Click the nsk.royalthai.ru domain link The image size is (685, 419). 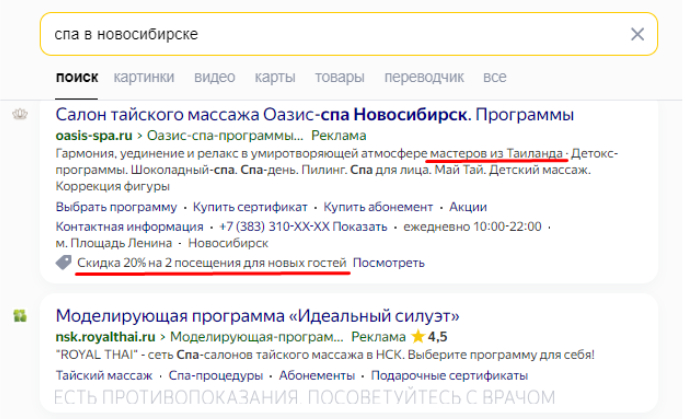105,337
